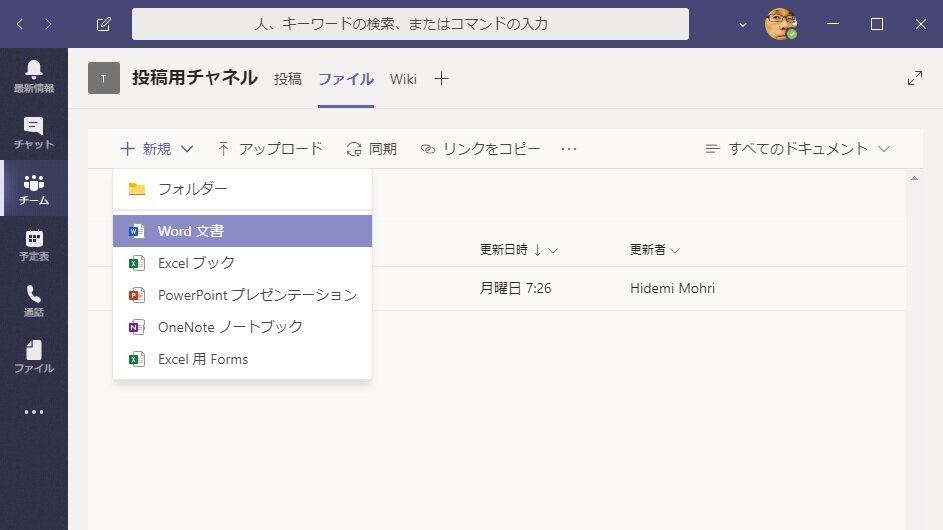Open the すべてのドキュメント view dropdown
Viewport: 943px width, 530px height.
pyautogui.click(x=797, y=149)
